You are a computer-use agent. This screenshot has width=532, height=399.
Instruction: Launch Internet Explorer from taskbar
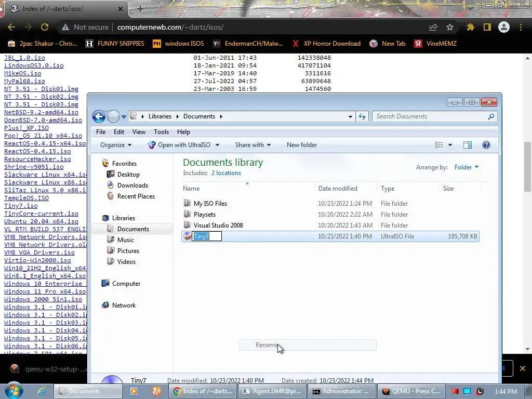(42, 391)
